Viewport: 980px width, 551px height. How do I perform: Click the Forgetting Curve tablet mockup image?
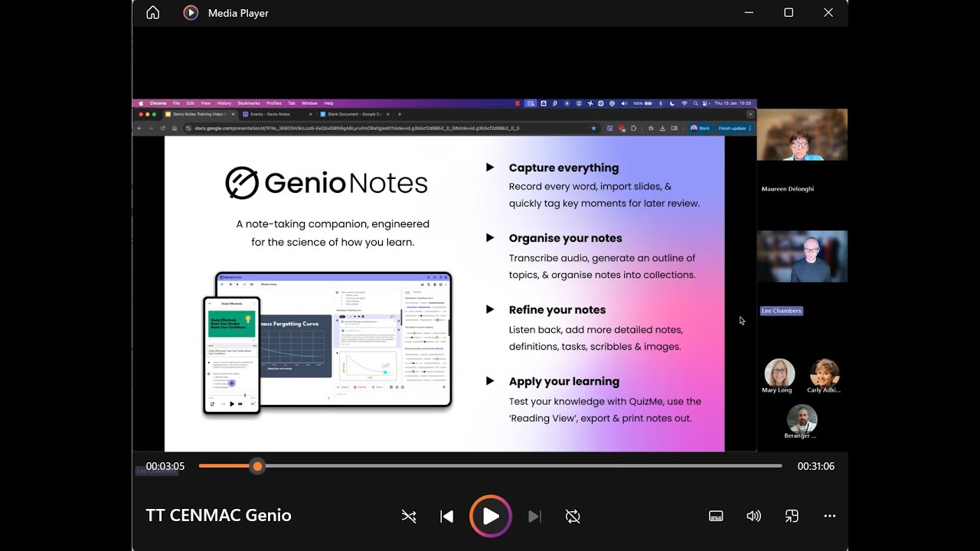(334, 338)
